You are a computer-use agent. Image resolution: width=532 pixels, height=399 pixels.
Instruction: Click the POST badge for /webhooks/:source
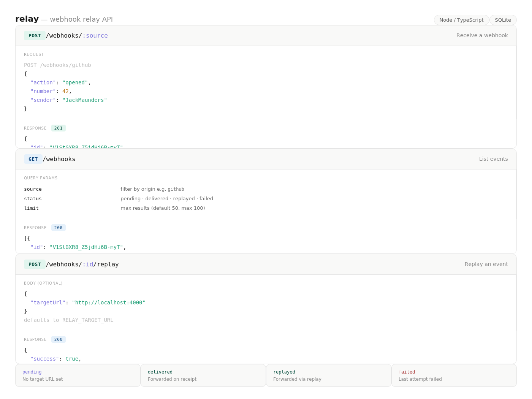pyautogui.click(x=35, y=36)
